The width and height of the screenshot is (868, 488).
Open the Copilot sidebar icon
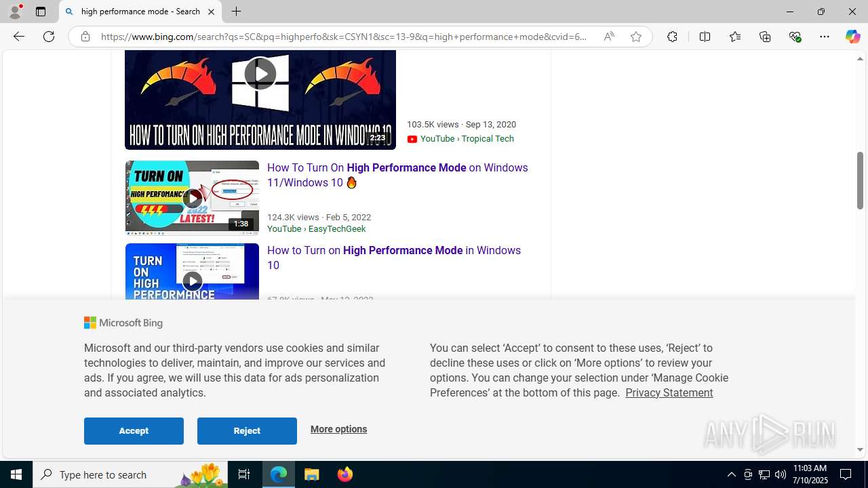point(852,37)
